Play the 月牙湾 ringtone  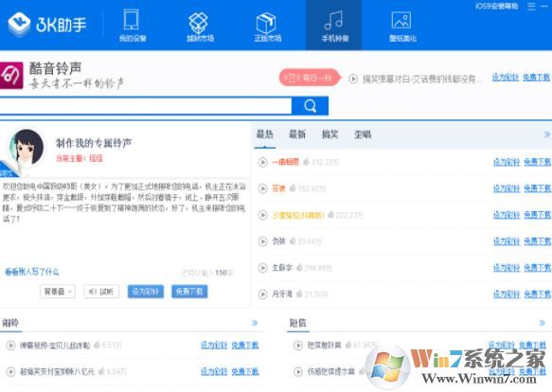tap(262, 294)
